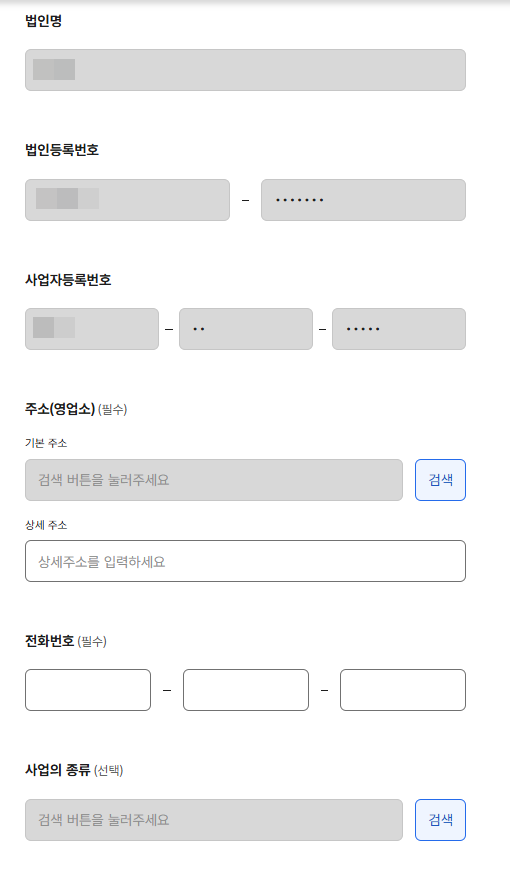
Task: Click the 기본 주소 search field
Action: pyautogui.click(x=214, y=480)
